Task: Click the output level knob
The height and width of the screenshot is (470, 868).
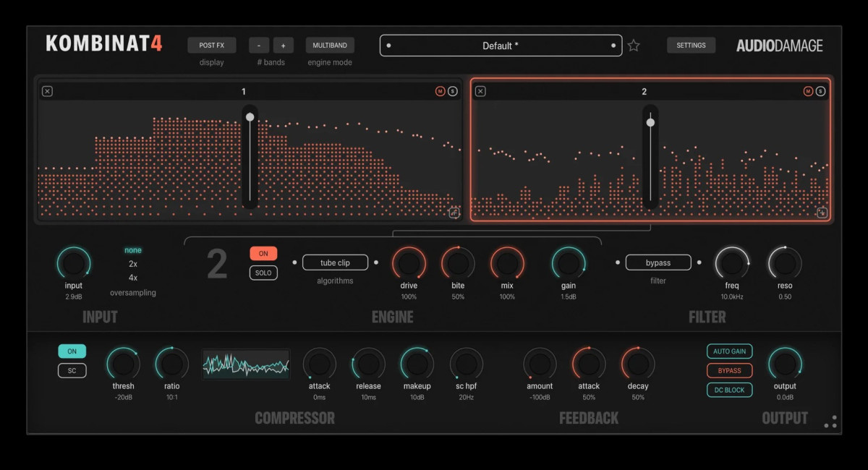Action: 785,364
